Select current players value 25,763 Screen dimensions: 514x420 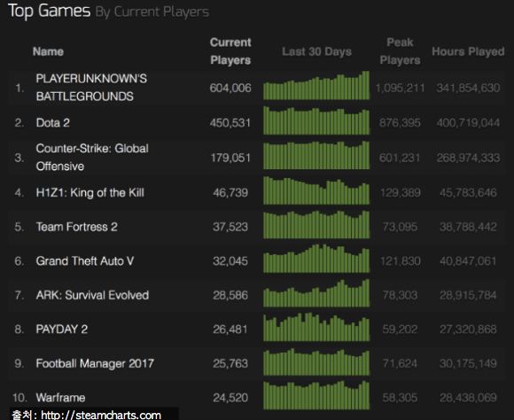tap(230, 363)
